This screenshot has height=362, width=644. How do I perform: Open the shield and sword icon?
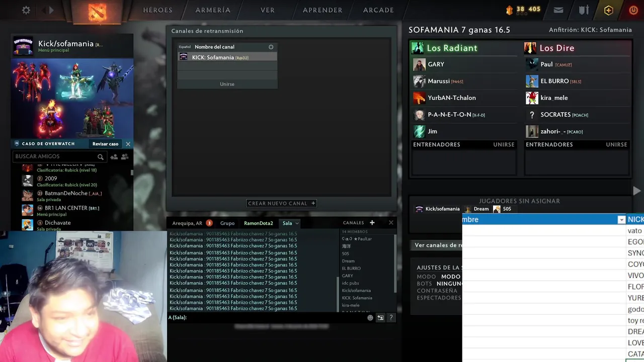[x=584, y=10]
